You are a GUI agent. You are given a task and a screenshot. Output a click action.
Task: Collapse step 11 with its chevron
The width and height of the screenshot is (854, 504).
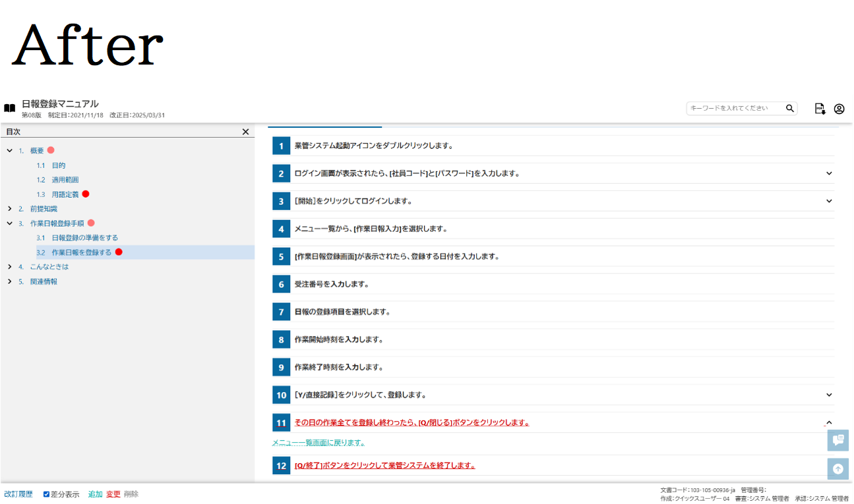(829, 422)
